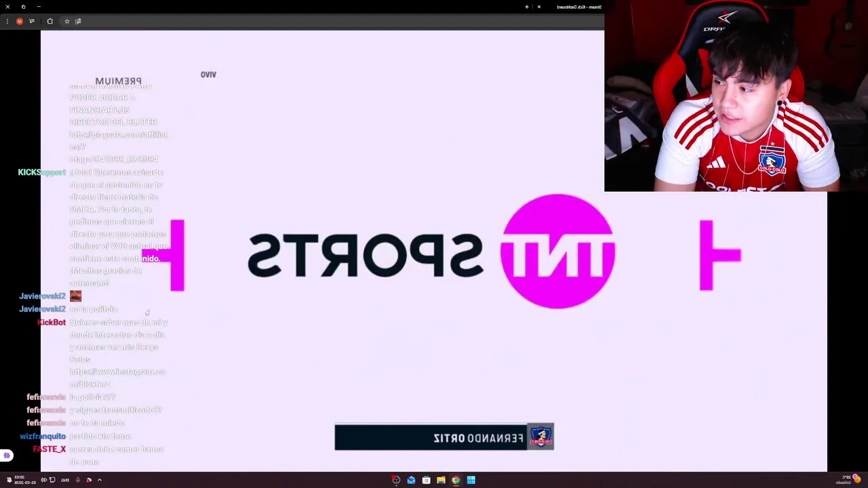Open the notification bell in system tray
Image resolution: width=868 pixels, height=488 pixels.
(9, 480)
